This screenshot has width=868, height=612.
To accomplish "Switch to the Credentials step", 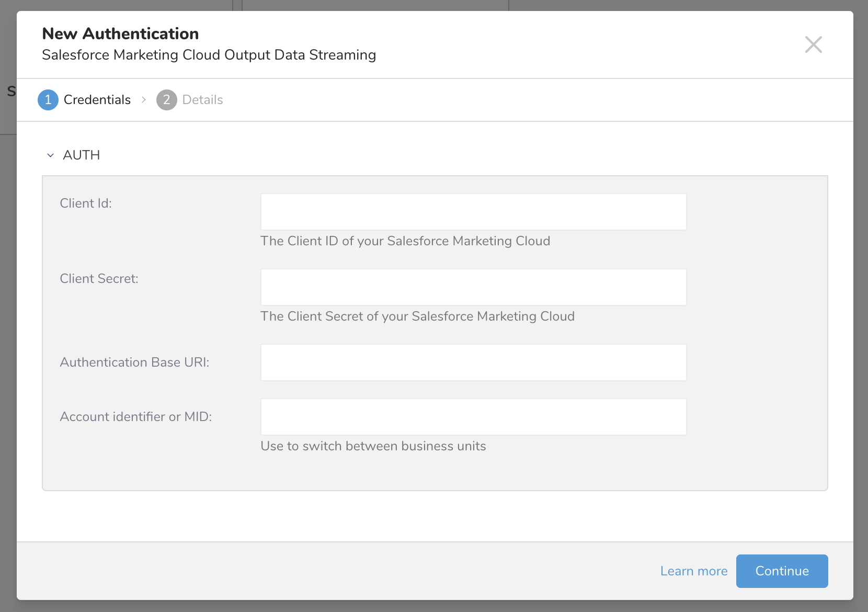I will (97, 100).
